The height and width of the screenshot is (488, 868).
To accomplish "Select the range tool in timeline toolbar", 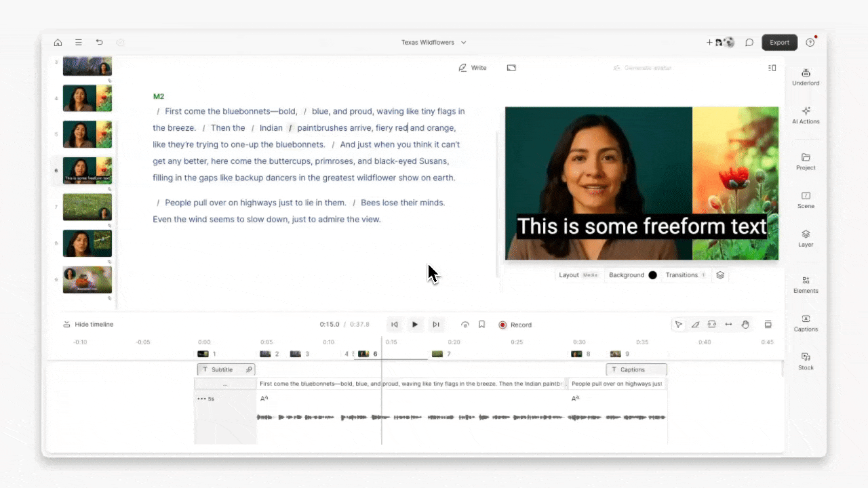I will (x=712, y=325).
